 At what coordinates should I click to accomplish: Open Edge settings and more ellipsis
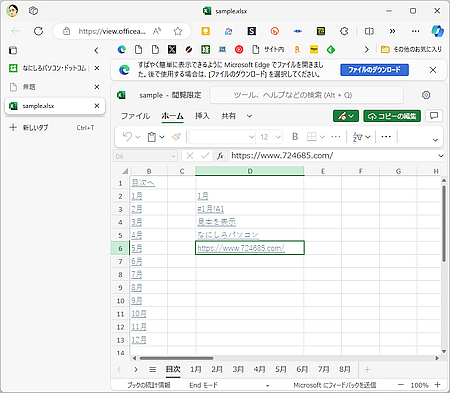pyautogui.click(x=415, y=31)
